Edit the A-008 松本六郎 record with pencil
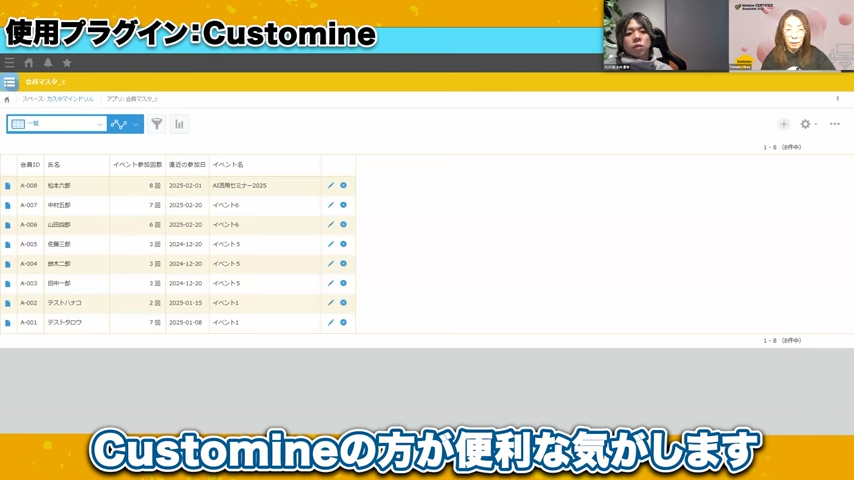Image resolution: width=854 pixels, height=480 pixels. click(x=331, y=185)
